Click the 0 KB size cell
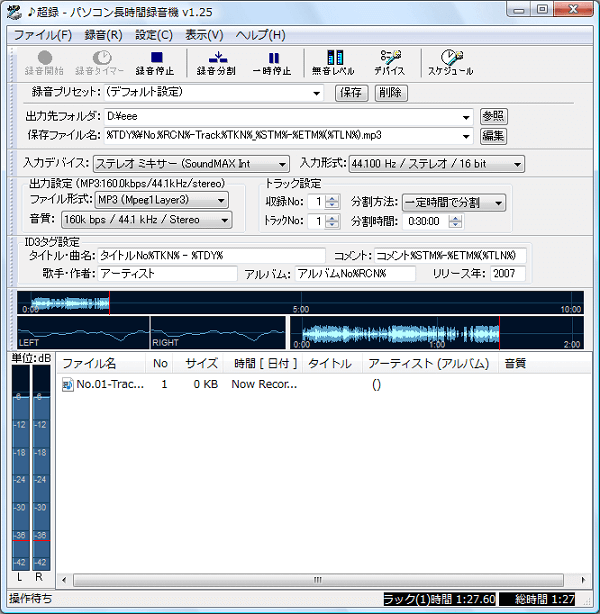This screenshot has height=614, width=600. tap(206, 385)
